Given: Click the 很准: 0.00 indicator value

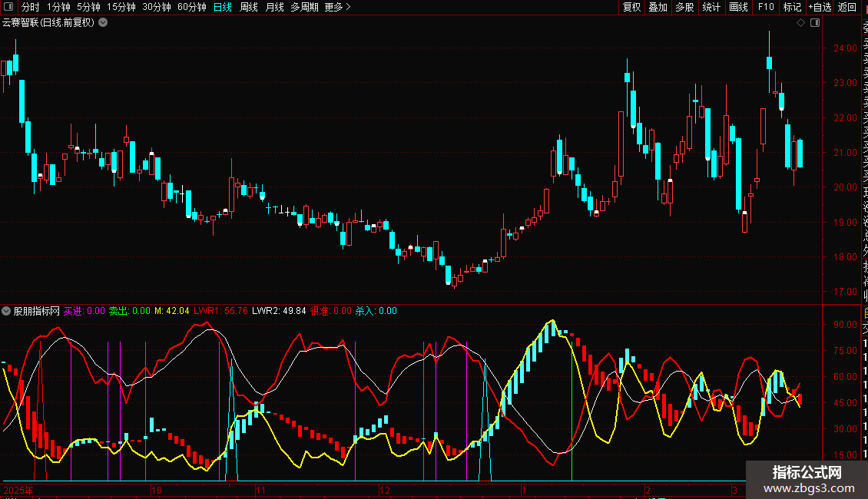Looking at the screenshot, I should [331, 311].
